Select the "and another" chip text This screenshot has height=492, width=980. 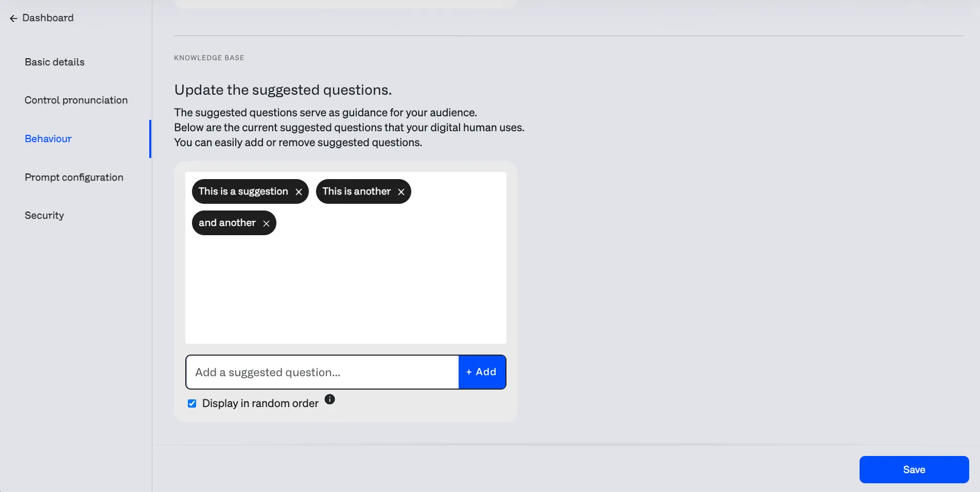point(227,223)
